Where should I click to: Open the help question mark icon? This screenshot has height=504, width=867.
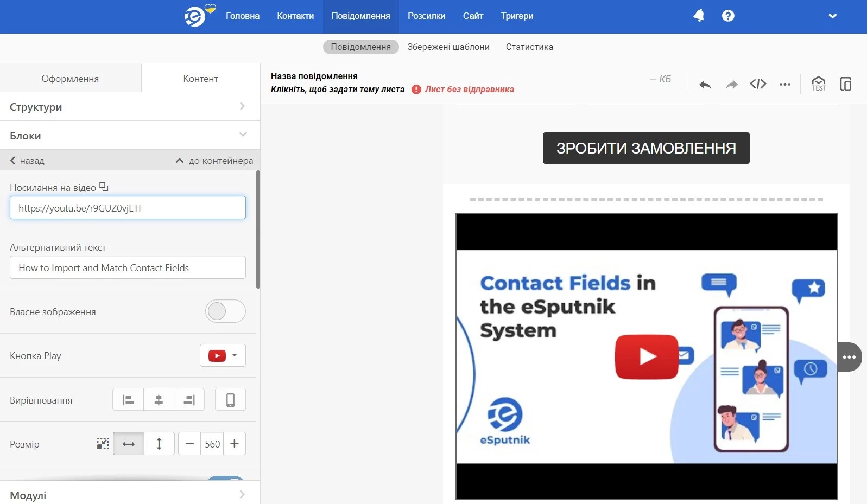click(x=728, y=16)
